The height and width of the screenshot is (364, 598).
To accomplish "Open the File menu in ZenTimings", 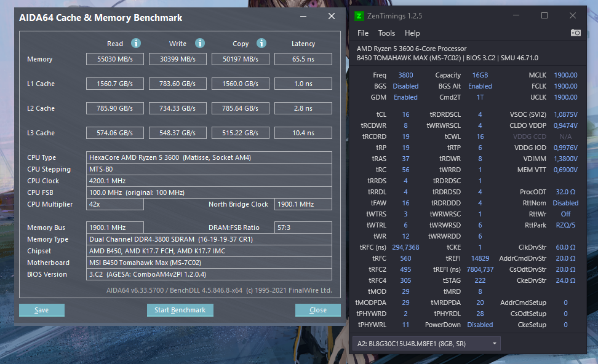I will click(x=363, y=33).
